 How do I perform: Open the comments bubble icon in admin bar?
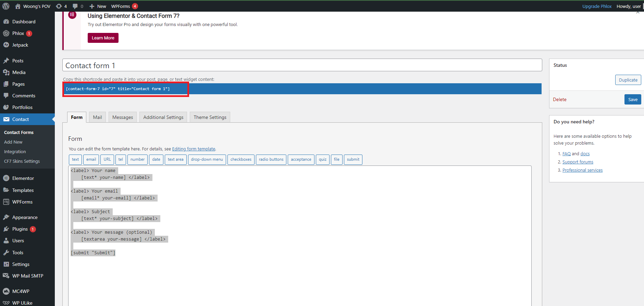pyautogui.click(x=75, y=6)
